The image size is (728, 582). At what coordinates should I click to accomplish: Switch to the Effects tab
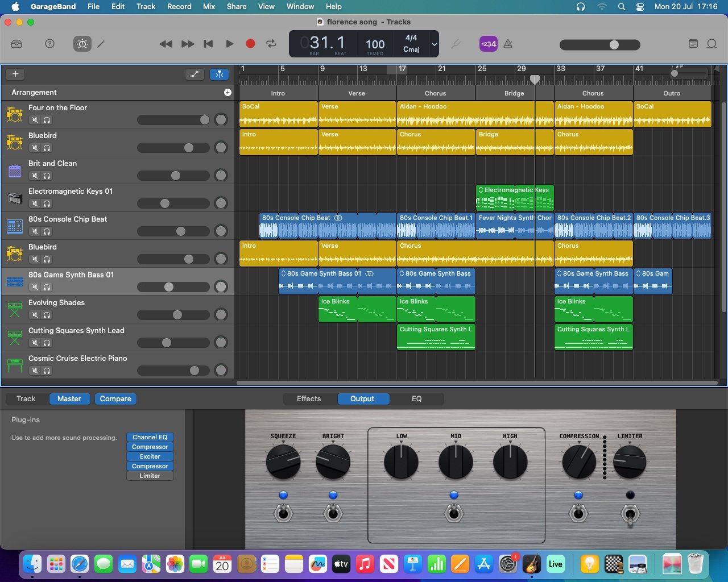click(309, 398)
